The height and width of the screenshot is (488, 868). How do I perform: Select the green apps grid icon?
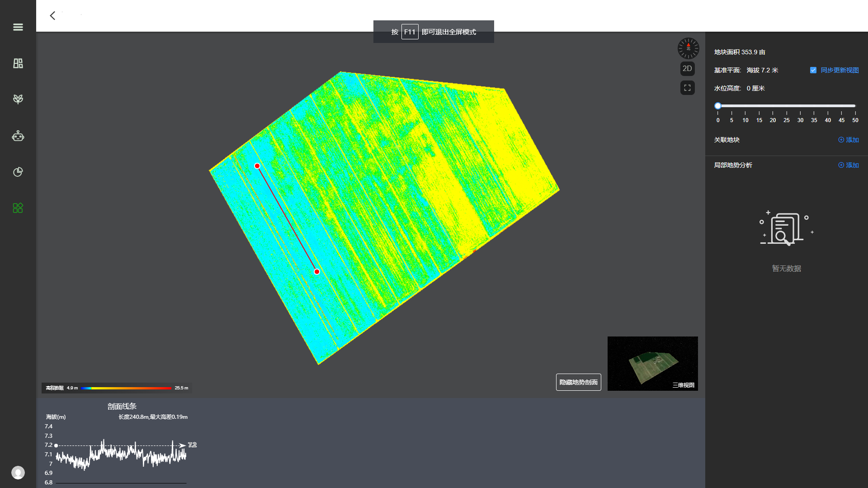[x=18, y=208]
